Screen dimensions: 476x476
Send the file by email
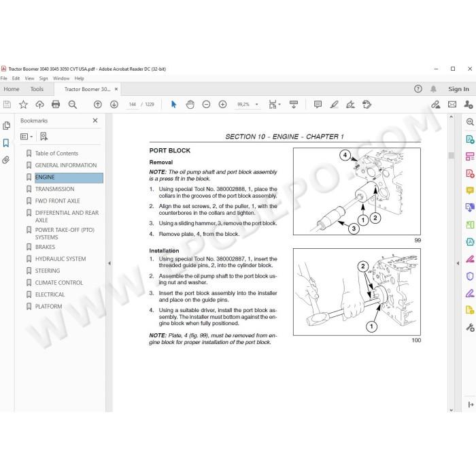(452, 105)
